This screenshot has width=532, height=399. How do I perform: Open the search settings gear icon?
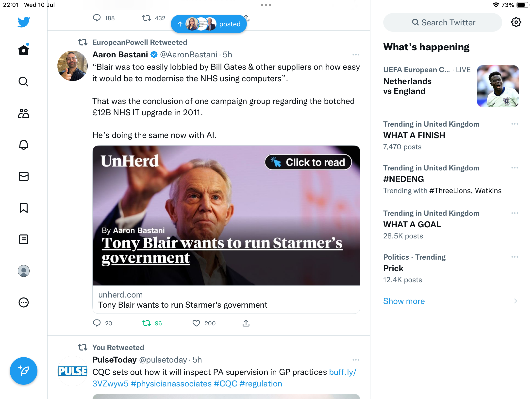click(x=516, y=22)
